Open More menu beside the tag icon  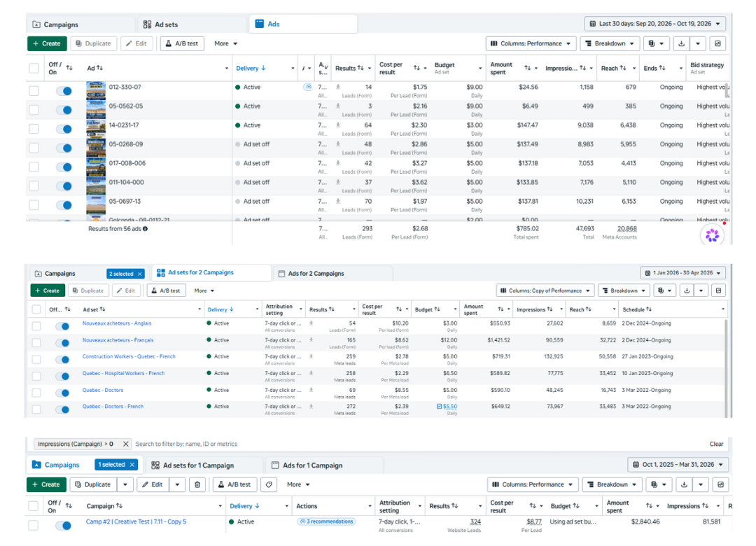(x=298, y=484)
